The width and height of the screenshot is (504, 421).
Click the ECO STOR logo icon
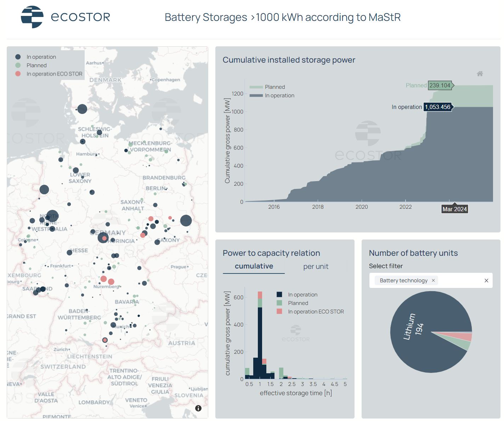(x=32, y=17)
